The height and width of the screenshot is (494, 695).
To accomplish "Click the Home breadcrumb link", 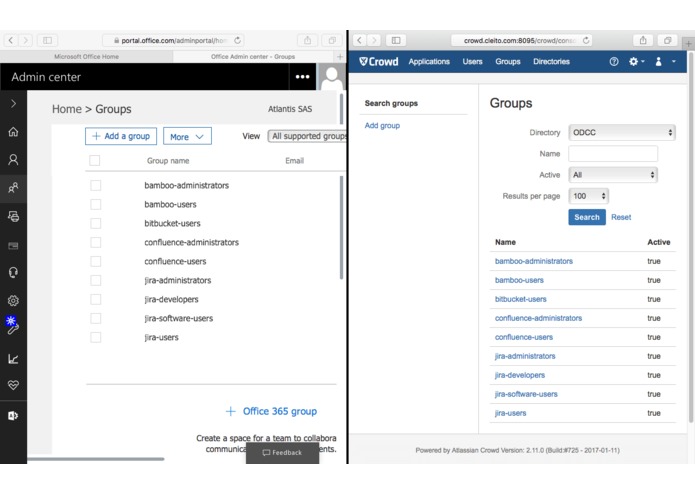I will point(67,109).
